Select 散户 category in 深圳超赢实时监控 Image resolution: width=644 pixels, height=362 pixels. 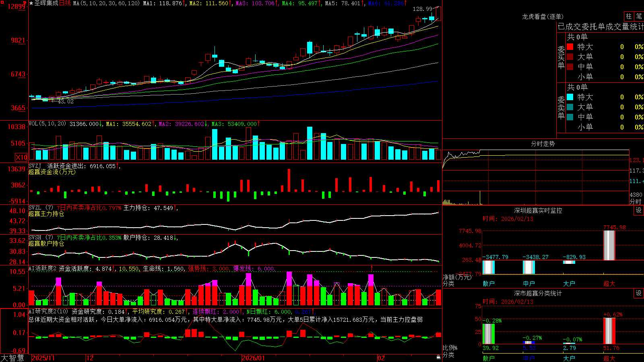489,284
